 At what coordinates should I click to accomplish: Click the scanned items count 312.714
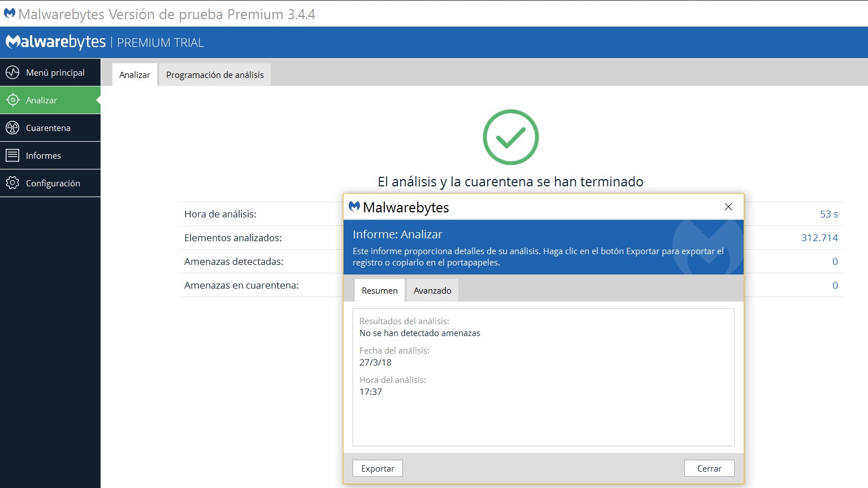(x=819, y=238)
